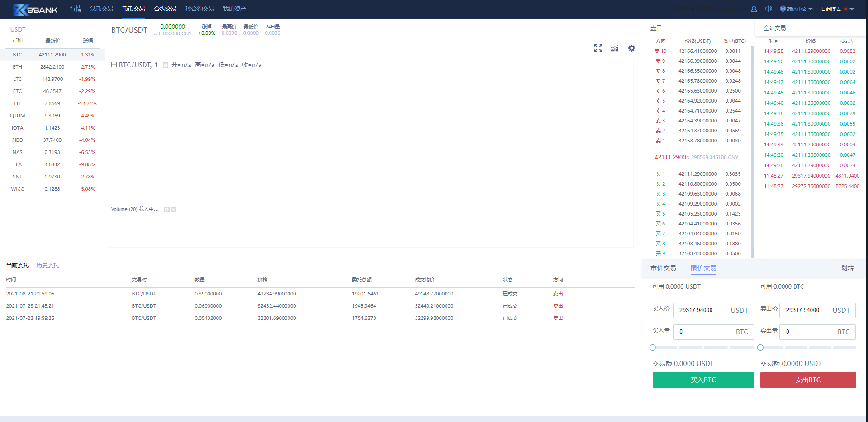Viewport: 868px width, 422px height.
Task: Switch to 市价交易 tab
Action: click(x=663, y=268)
